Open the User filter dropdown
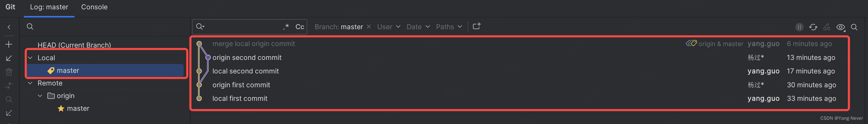Viewport: 868px width, 124px height. coord(389,27)
